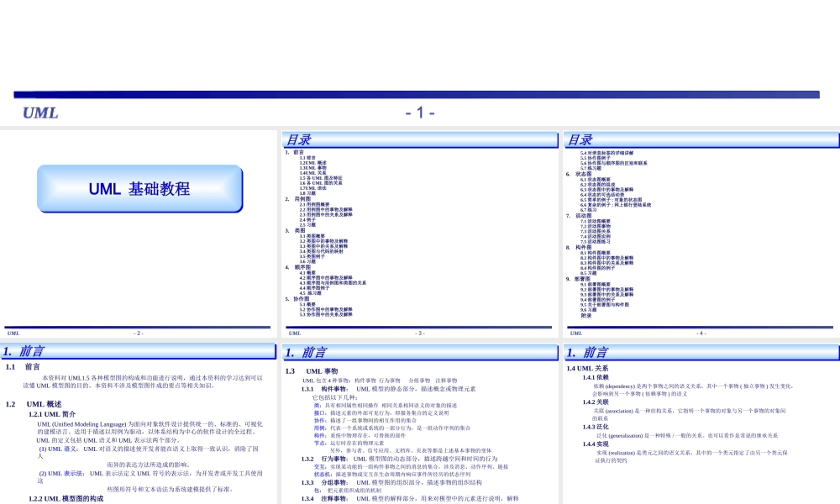
Task: Click the UML 基础教程 title slide
Action: pyautogui.click(x=139, y=190)
